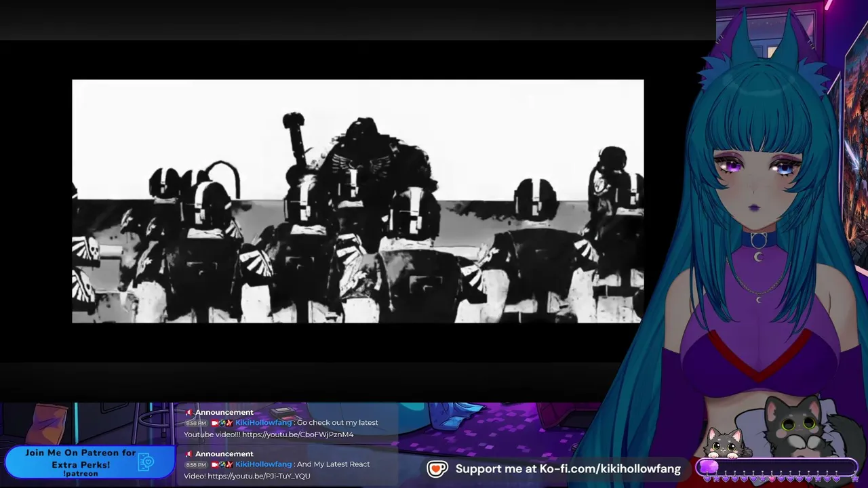Screen dimensions: 868x488
Task: Click the chat badges before KikiHollowfang's YouTube video message
Action: (x=222, y=423)
